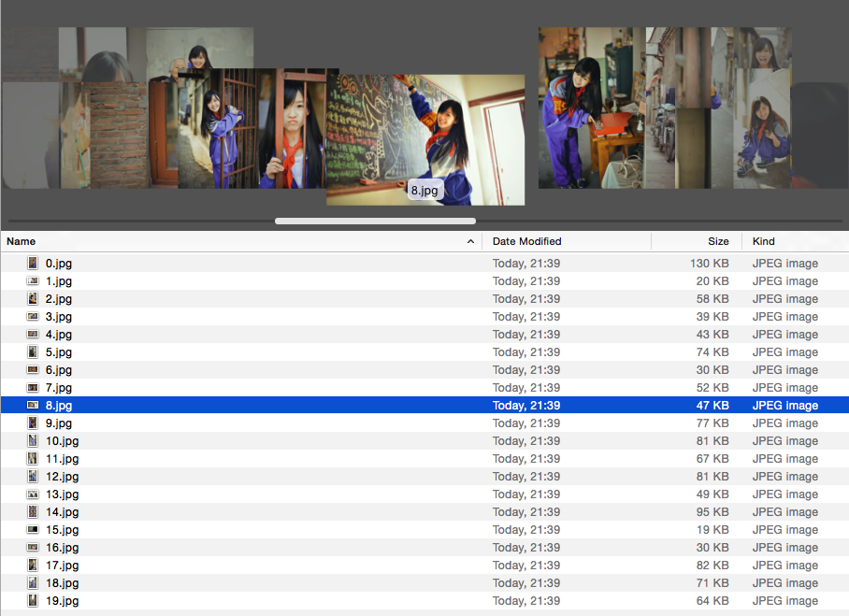Click the 15.jpg file icon
The width and height of the screenshot is (849, 616).
pyautogui.click(x=33, y=529)
